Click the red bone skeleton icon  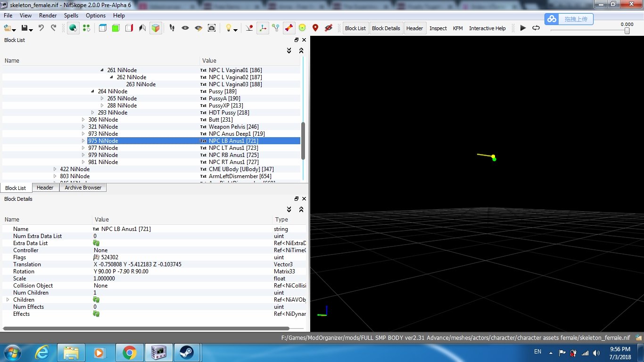click(289, 28)
